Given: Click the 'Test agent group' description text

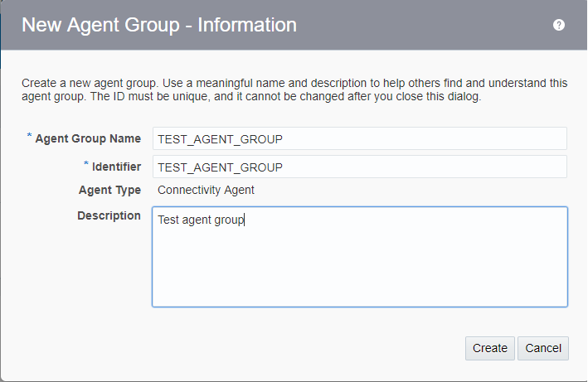Looking at the screenshot, I should 201,220.
